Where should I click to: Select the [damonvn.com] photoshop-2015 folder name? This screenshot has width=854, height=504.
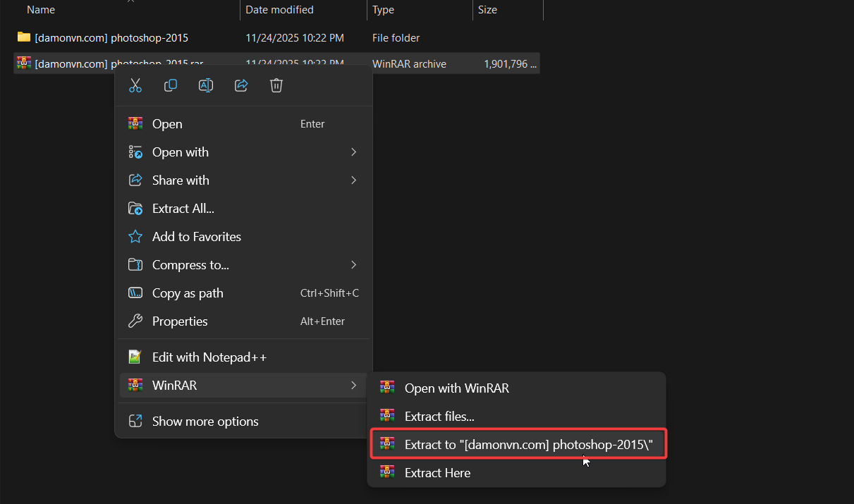pos(111,37)
